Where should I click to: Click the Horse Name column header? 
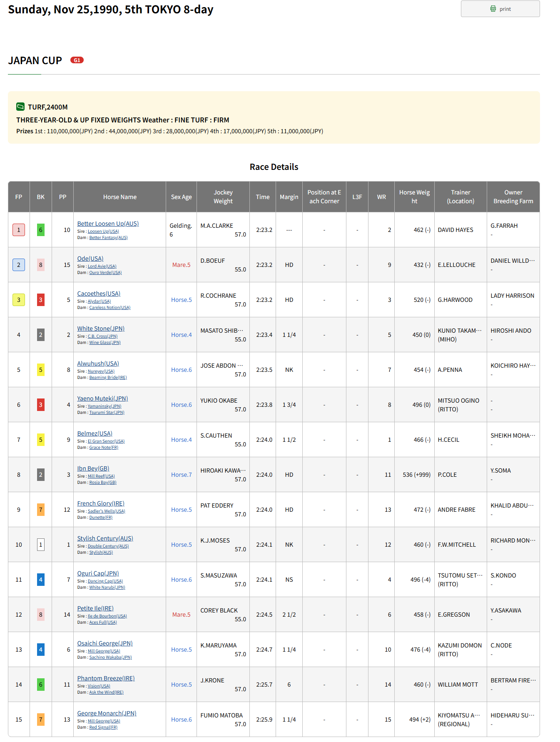120,197
